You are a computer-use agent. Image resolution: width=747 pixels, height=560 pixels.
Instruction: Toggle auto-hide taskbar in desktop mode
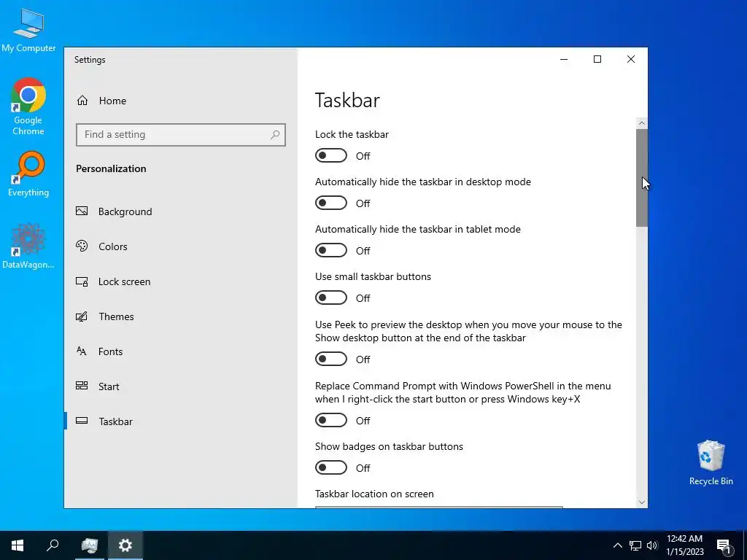[331, 203]
